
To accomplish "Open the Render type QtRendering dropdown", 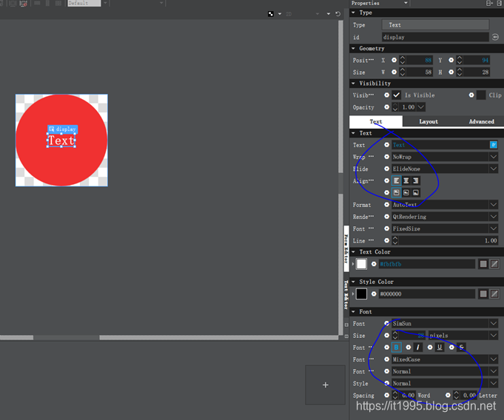I will coord(445,217).
